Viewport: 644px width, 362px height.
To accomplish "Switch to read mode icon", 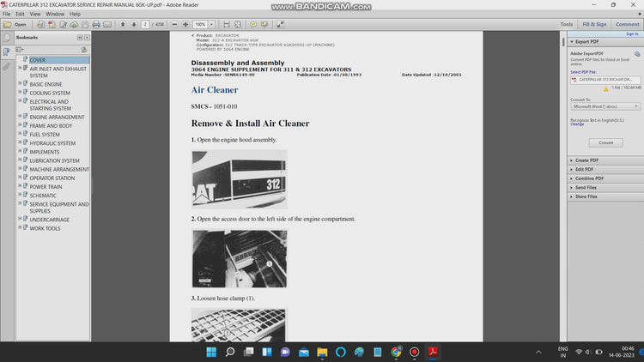I will pos(280,25).
